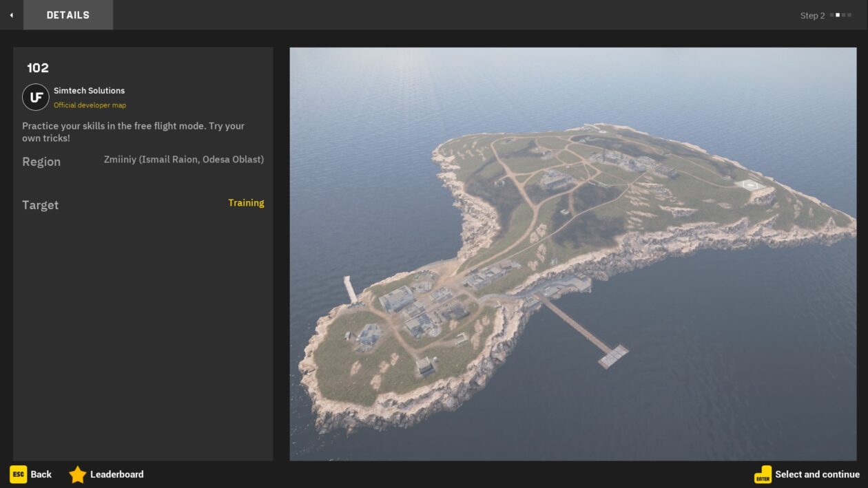Click the yellow ESC key icon

click(18, 474)
